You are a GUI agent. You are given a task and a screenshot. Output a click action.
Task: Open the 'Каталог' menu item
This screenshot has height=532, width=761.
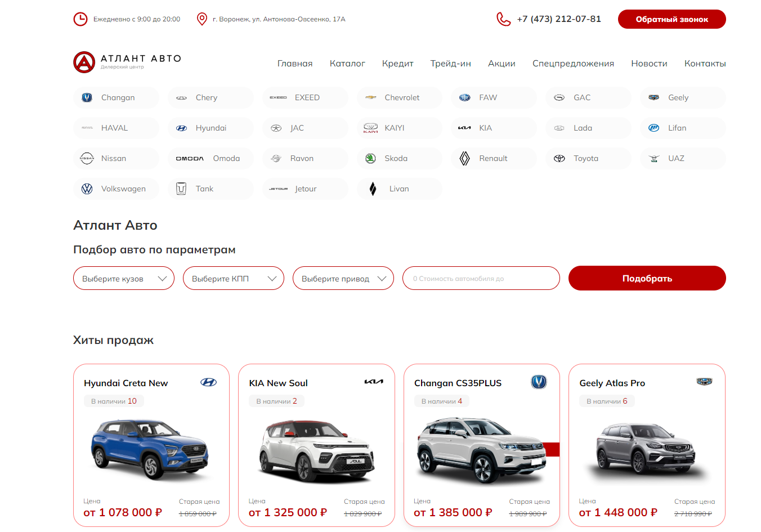347,64
